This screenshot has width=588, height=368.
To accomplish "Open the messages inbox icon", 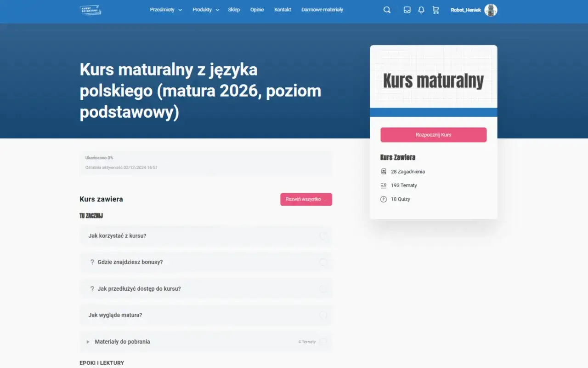I will coord(407,10).
